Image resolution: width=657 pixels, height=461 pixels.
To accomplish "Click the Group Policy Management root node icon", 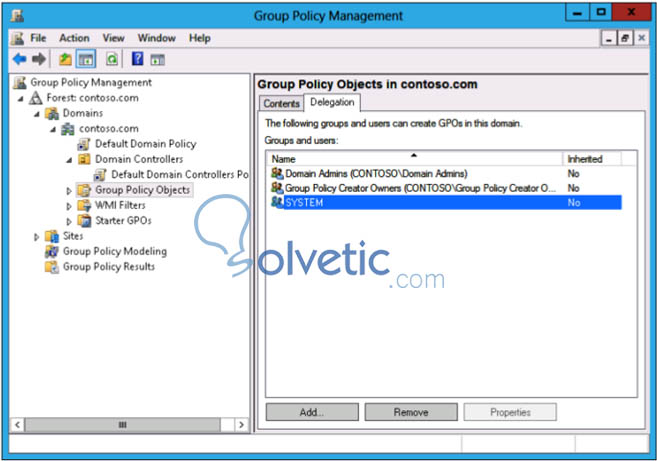I will coord(20,83).
